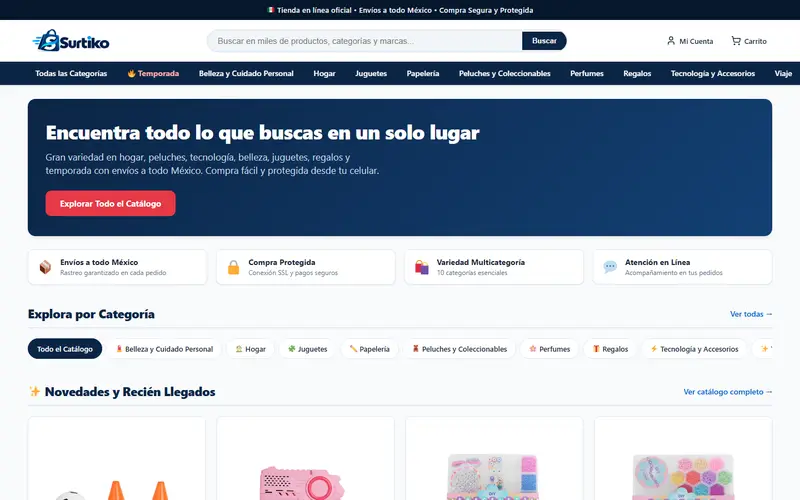The width and height of the screenshot is (800, 500).
Task: Select the Papelería category chip
Action: [x=370, y=349]
